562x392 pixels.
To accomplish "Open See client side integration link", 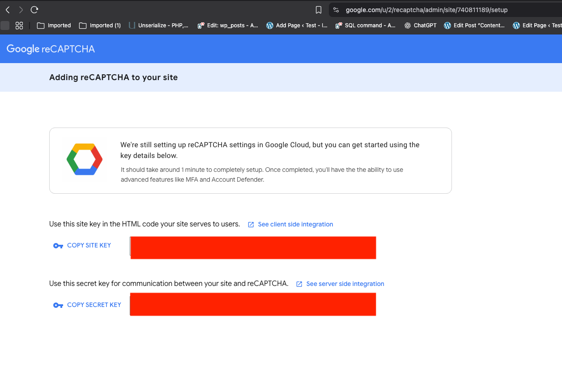I will (x=290, y=224).
